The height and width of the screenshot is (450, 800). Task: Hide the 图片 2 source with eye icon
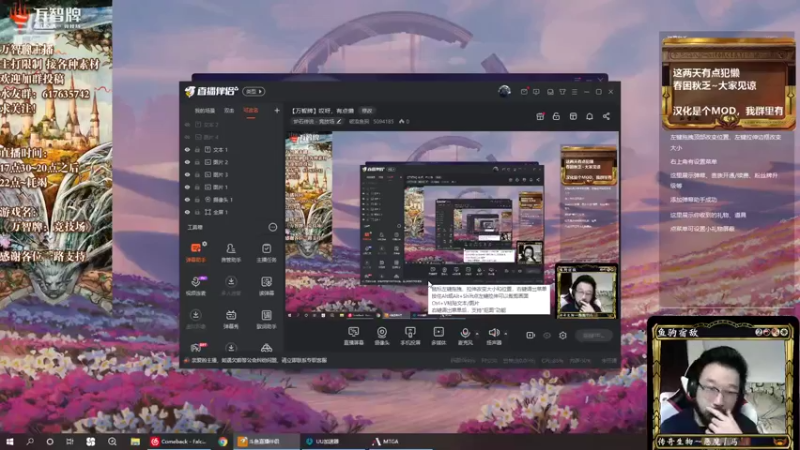point(187,162)
